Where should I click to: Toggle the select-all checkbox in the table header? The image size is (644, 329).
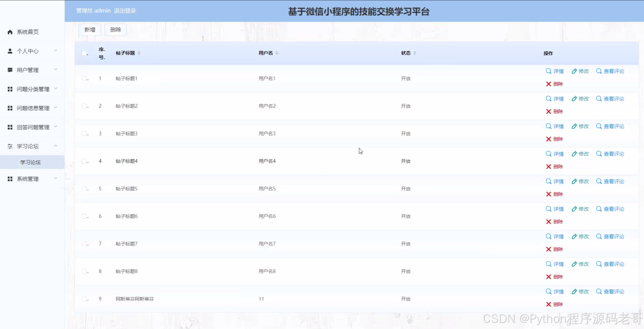click(84, 53)
